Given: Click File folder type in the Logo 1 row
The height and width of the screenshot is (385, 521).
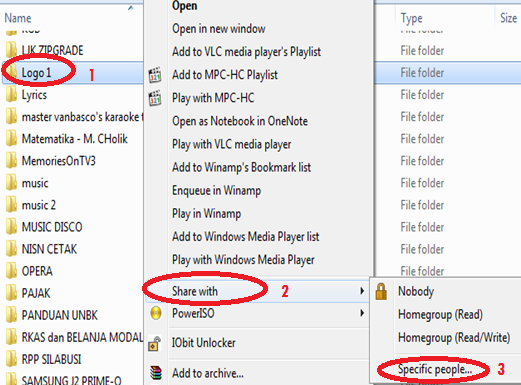Looking at the screenshot, I should click(x=422, y=73).
